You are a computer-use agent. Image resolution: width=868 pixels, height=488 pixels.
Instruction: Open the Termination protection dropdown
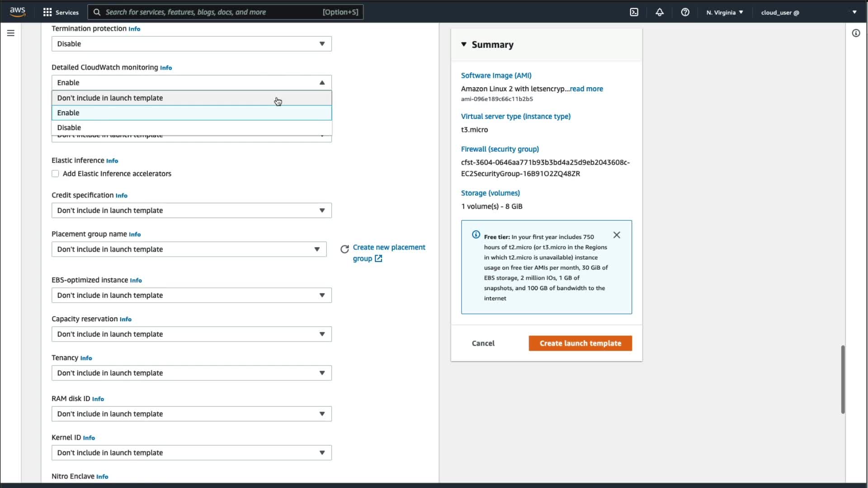(x=191, y=44)
